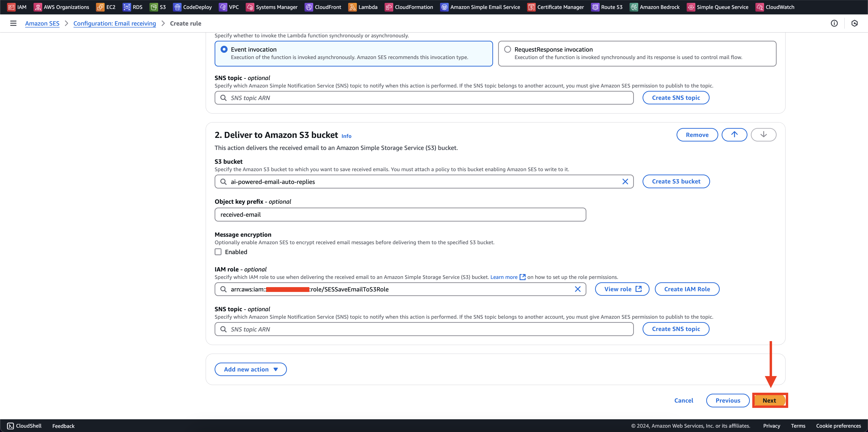The width and height of the screenshot is (868, 432).
Task: Enable message encryption checkbox
Action: tap(218, 252)
